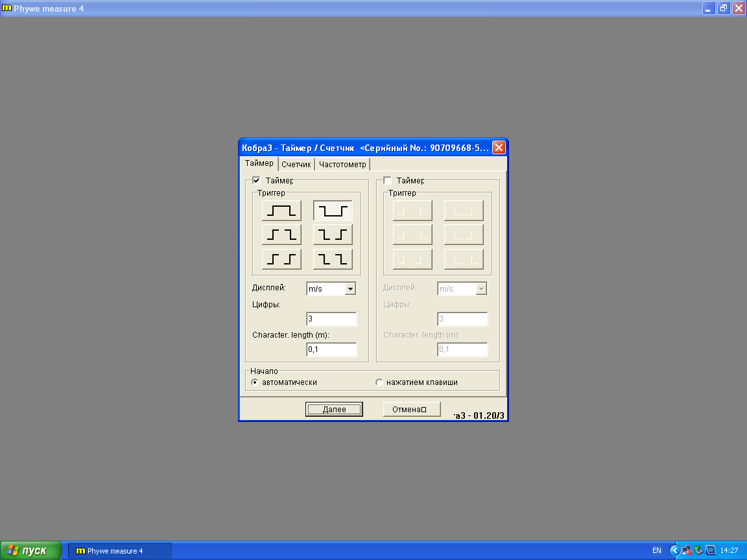747x560 pixels.
Task: Switch to the Таймер tab
Action: (x=259, y=163)
